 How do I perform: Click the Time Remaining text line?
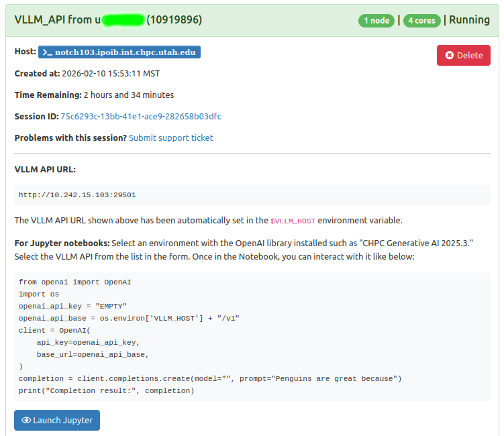click(x=94, y=95)
